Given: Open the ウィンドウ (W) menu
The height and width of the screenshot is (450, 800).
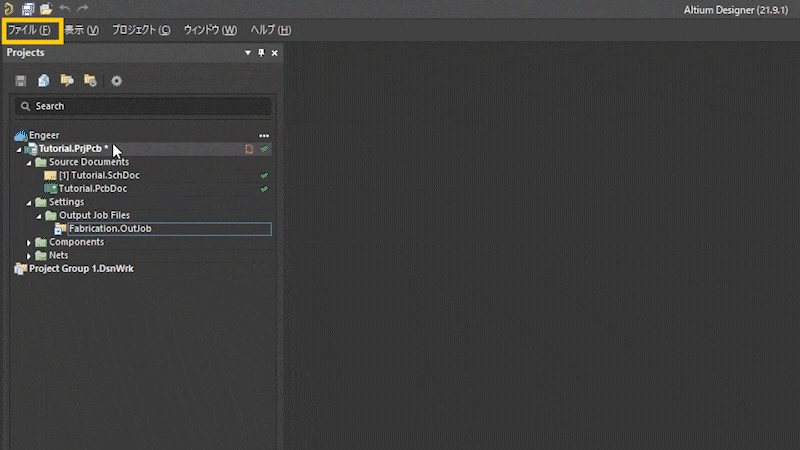Looking at the screenshot, I should (x=210, y=30).
